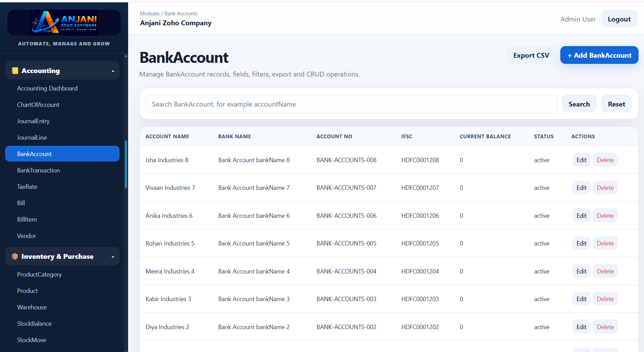Delete the Anika Industries 6 record
The height and width of the screenshot is (352, 644).
(605, 216)
